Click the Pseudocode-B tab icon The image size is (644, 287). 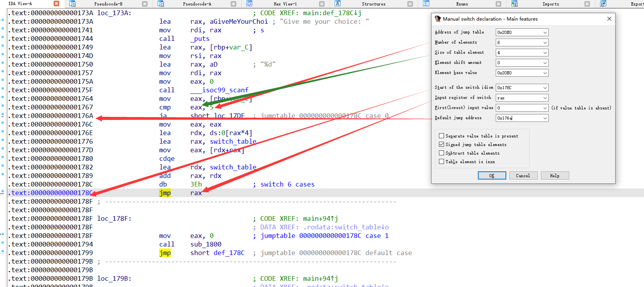(72, 4)
